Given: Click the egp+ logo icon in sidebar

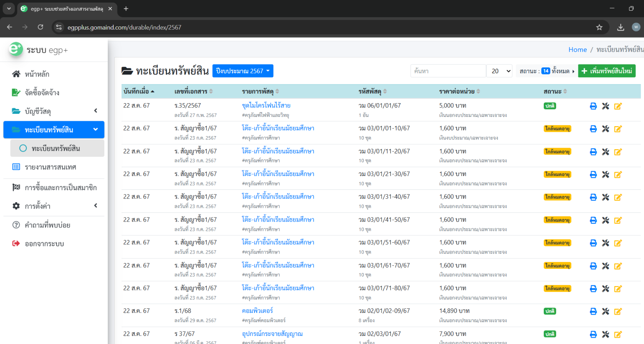Looking at the screenshot, I should tap(16, 49).
